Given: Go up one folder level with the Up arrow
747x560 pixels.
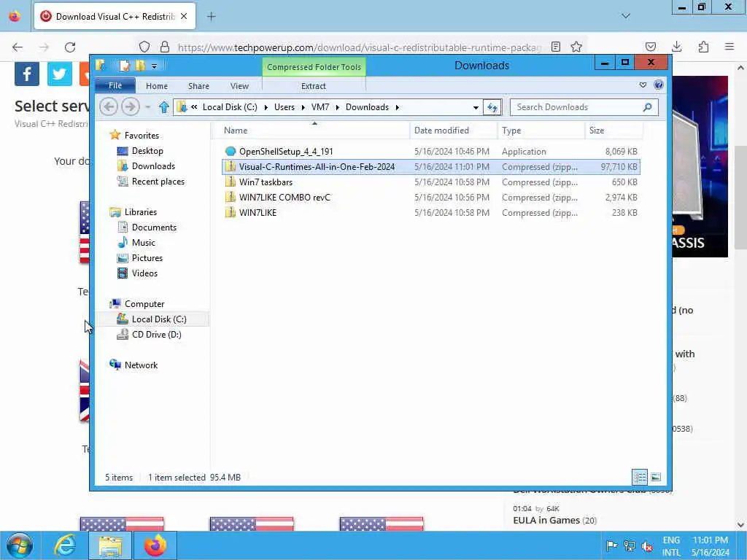Looking at the screenshot, I should click(x=164, y=107).
